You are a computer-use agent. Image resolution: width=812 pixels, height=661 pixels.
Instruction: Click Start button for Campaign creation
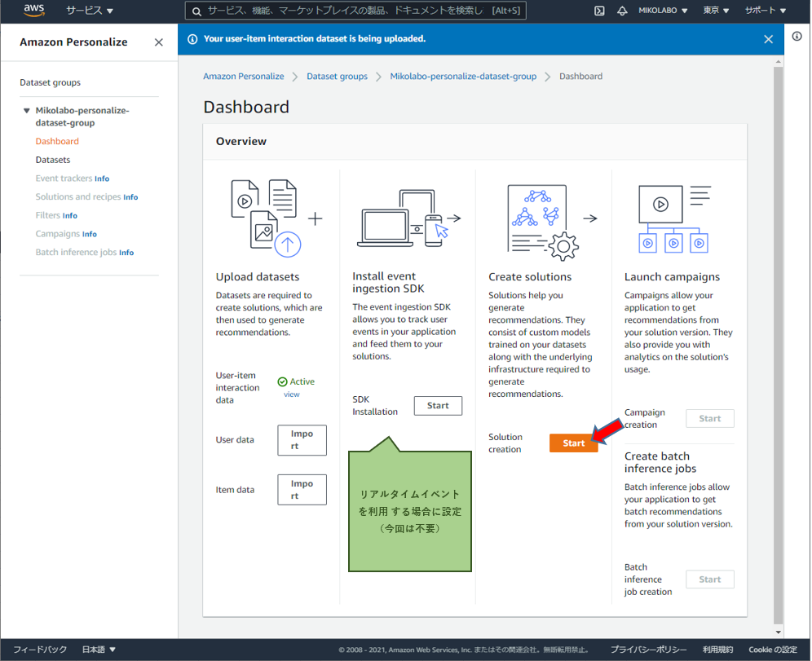point(710,419)
